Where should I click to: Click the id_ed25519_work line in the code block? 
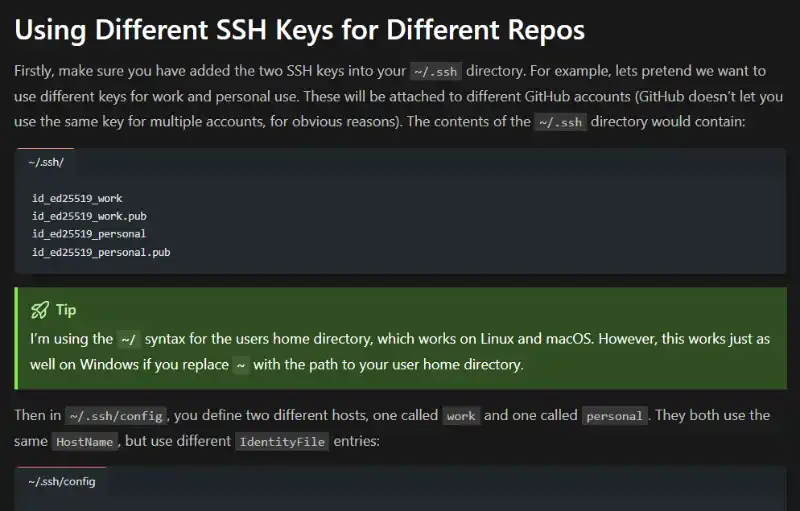pos(77,198)
